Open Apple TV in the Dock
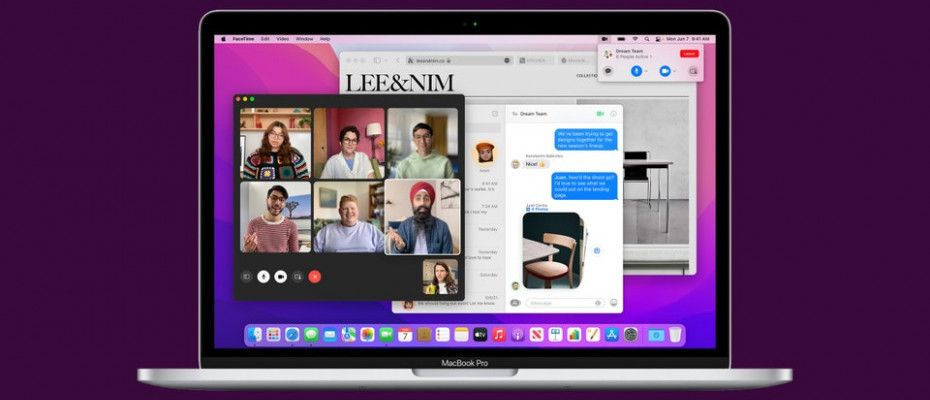930x400 pixels. coord(480,334)
